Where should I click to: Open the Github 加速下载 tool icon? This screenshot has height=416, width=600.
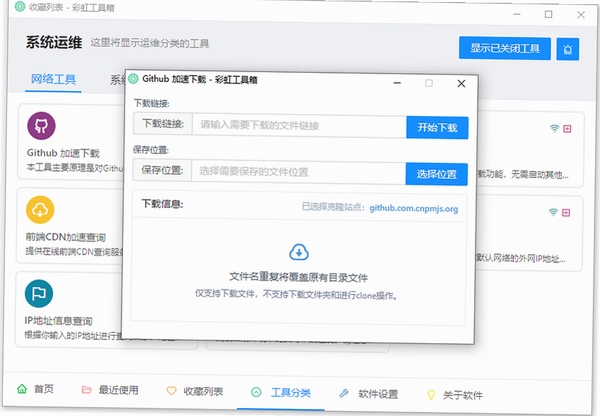pyautogui.click(x=41, y=126)
